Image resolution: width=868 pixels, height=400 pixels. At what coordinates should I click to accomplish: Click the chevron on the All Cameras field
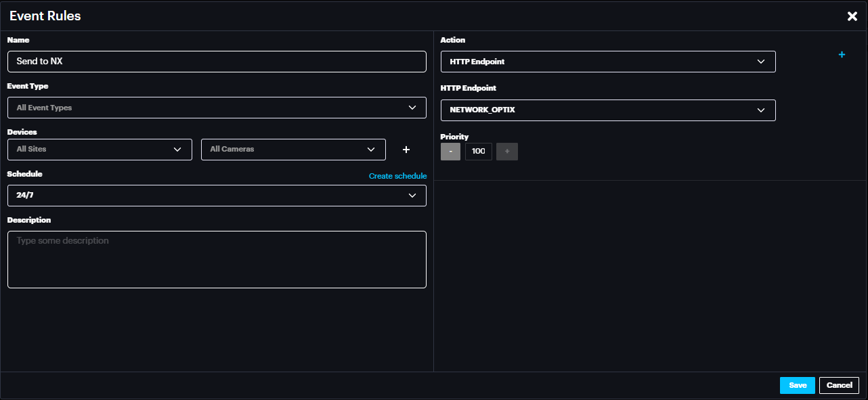(371, 150)
